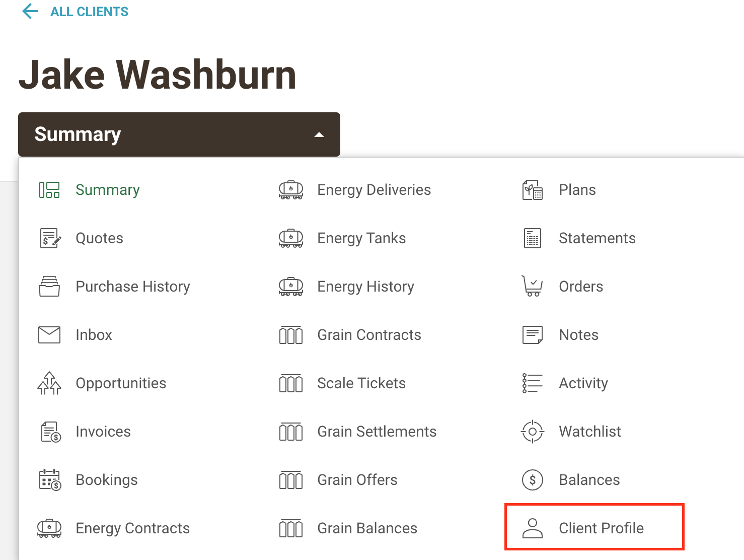Viewport: 744px width, 560px height.
Task: Open the Notes entry
Action: point(579,335)
